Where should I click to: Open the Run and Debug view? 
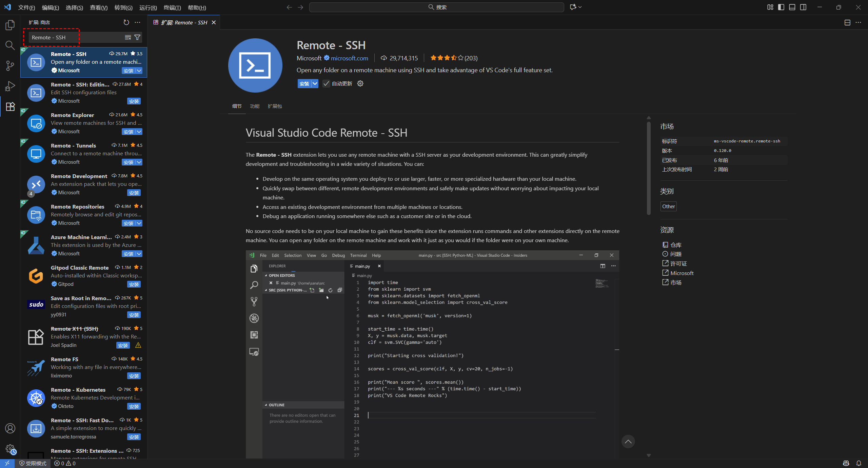(10, 86)
